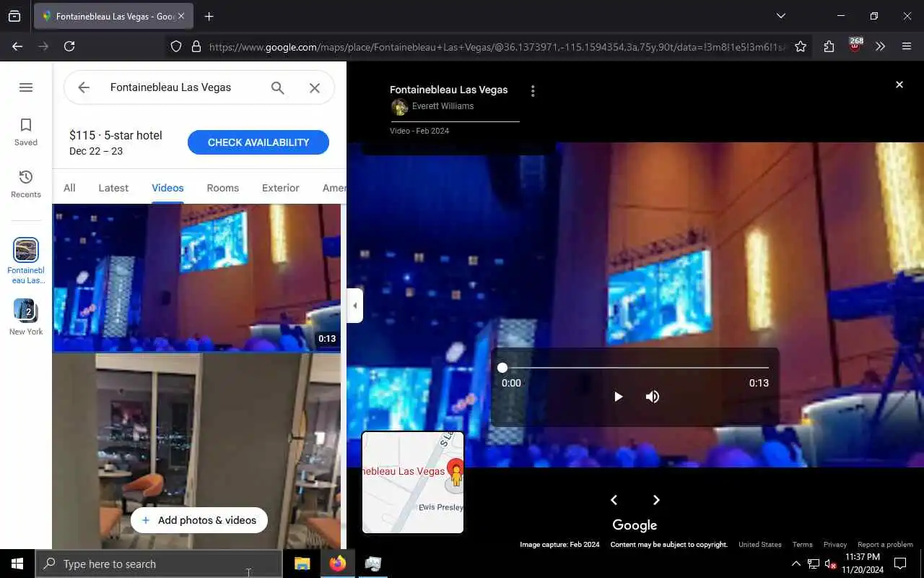Open the list all tabs dropdown
Screen dimensions: 924x578
pyautogui.click(x=780, y=16)
